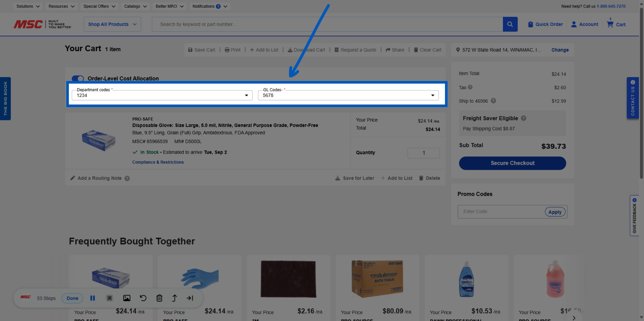Click the pink soap jug product image
Image resolution: width=644 pixels, height=321 pixels.
tap(555, 279)
